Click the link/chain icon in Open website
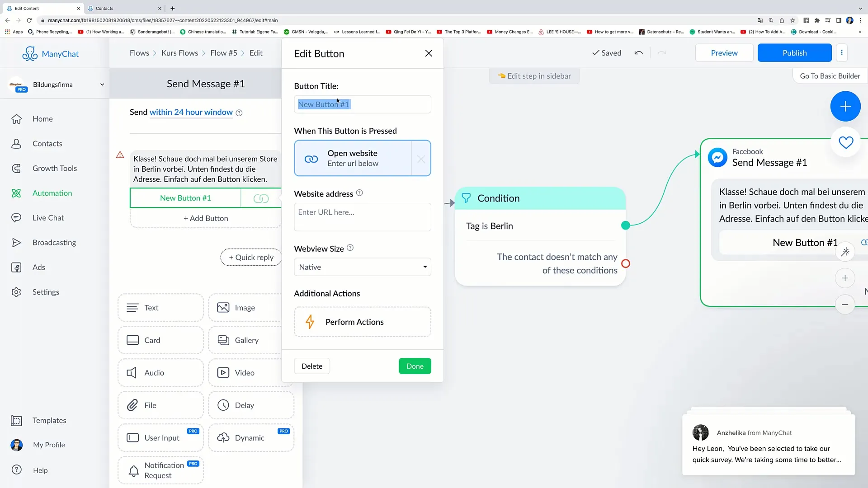868x488 pixels. point(311,158)
